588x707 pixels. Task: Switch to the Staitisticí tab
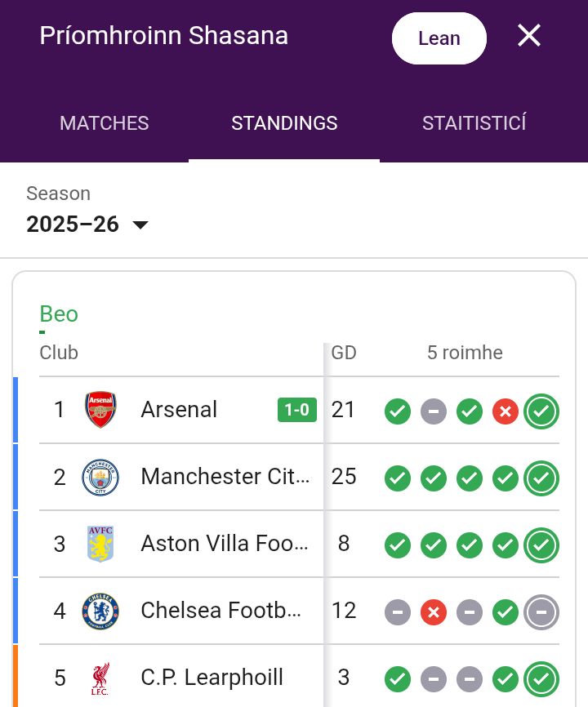[474, 123]
